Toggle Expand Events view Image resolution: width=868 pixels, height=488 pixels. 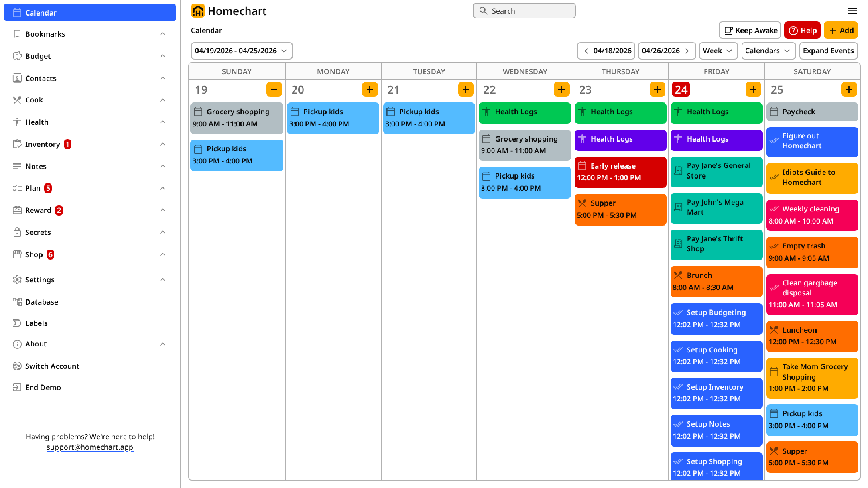[x=828, y=51]
